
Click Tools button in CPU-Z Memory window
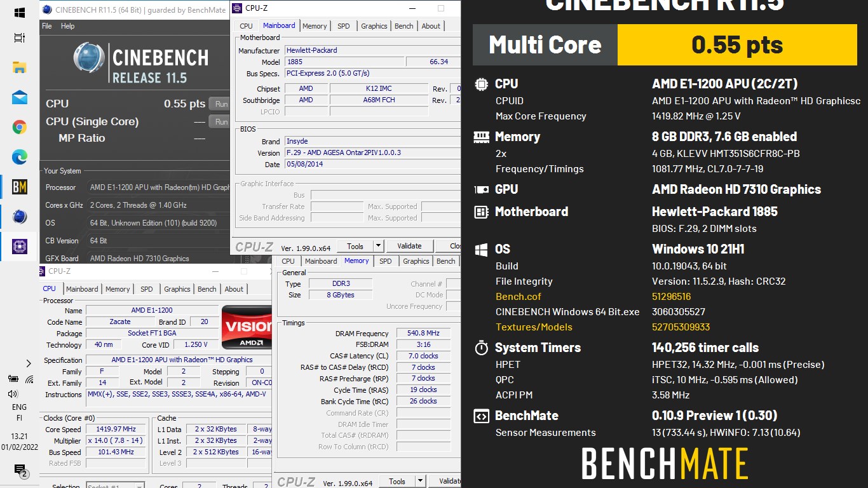[x=397, y=481]
